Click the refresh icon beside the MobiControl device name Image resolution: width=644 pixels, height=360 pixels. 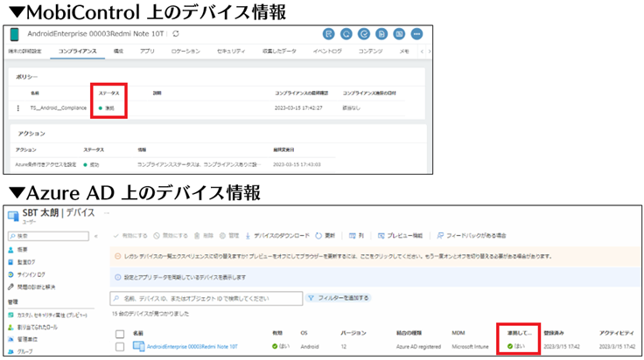[x=176, y=33]
